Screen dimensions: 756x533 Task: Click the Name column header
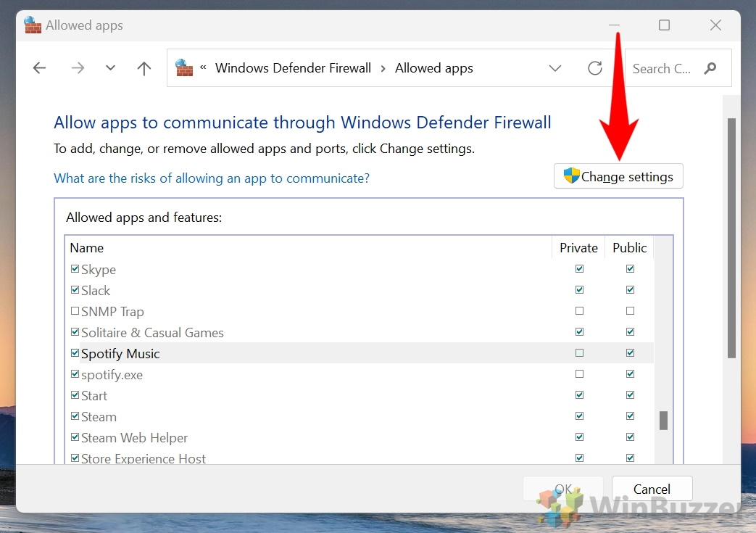point(309,248)
